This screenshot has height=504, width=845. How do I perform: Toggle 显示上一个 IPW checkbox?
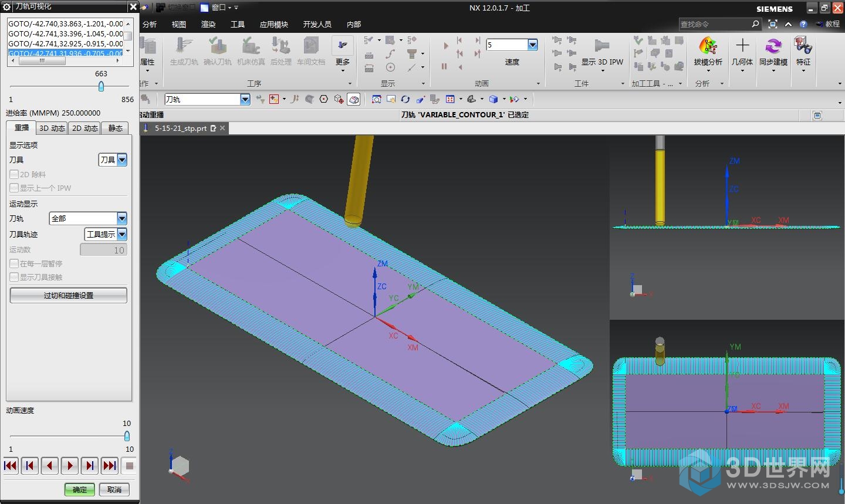coord(14,188)
